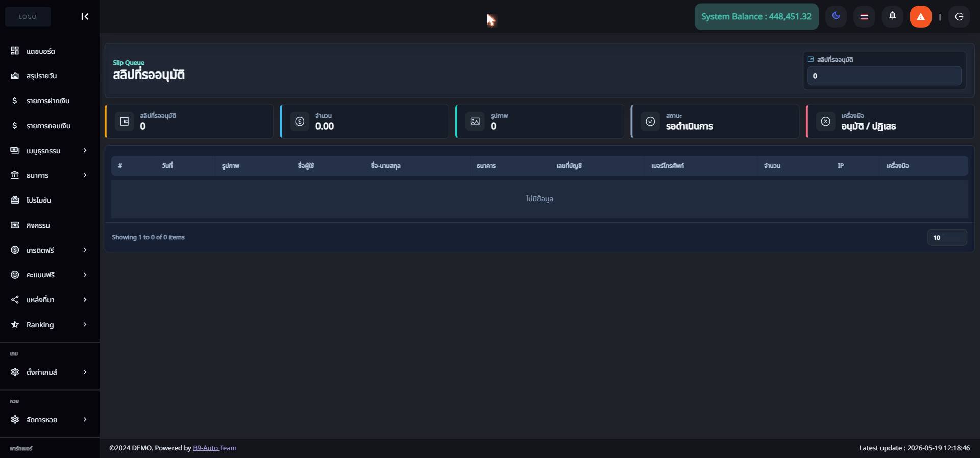
Task: Click the X circle icon in เครื่องมือ card
Action: [826, 122]
